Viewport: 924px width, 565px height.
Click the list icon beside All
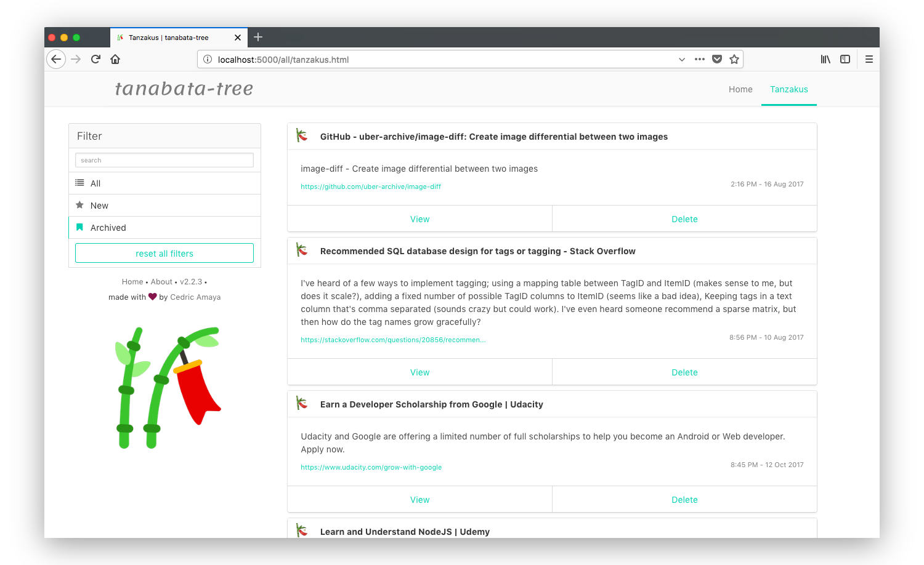click(79, 183)
